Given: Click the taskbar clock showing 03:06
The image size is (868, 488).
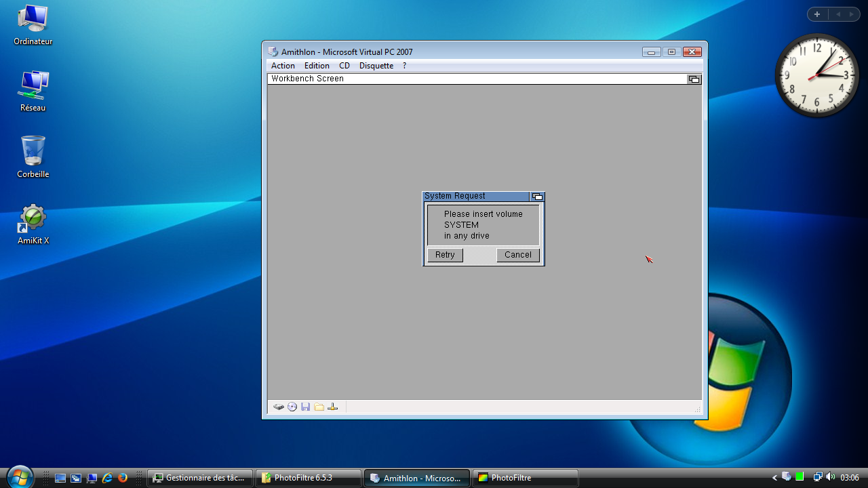Looking at the screenshot, I should pos(850,478).
